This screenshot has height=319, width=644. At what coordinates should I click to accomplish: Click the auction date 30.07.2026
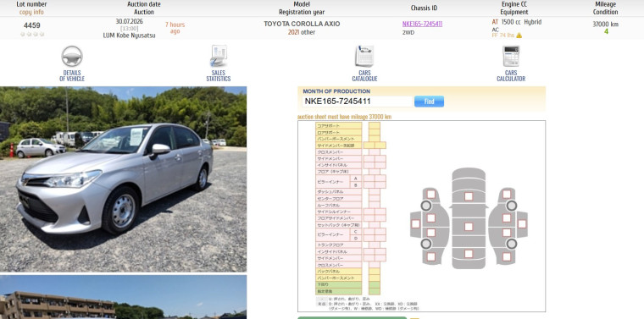130,21
